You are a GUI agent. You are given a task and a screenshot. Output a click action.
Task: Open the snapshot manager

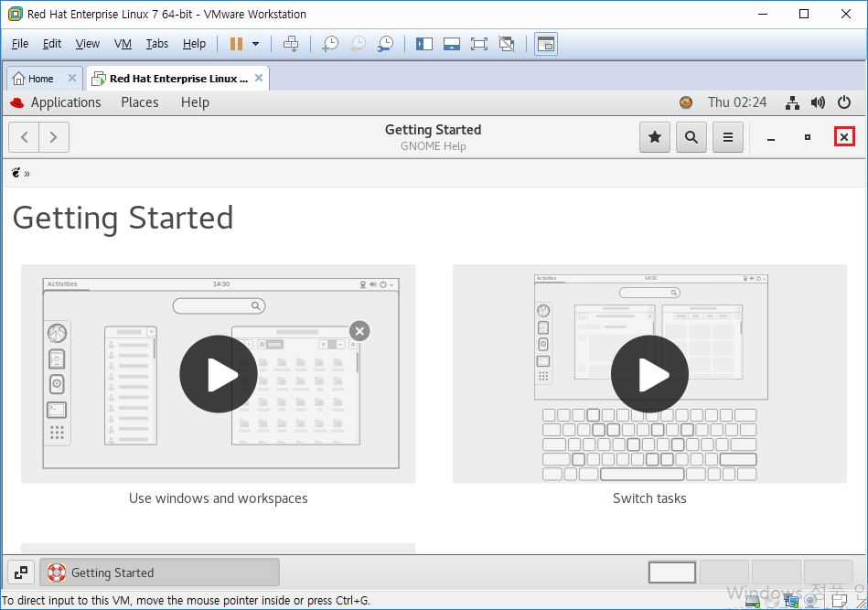pyautogui.click(x=385, y=44)
